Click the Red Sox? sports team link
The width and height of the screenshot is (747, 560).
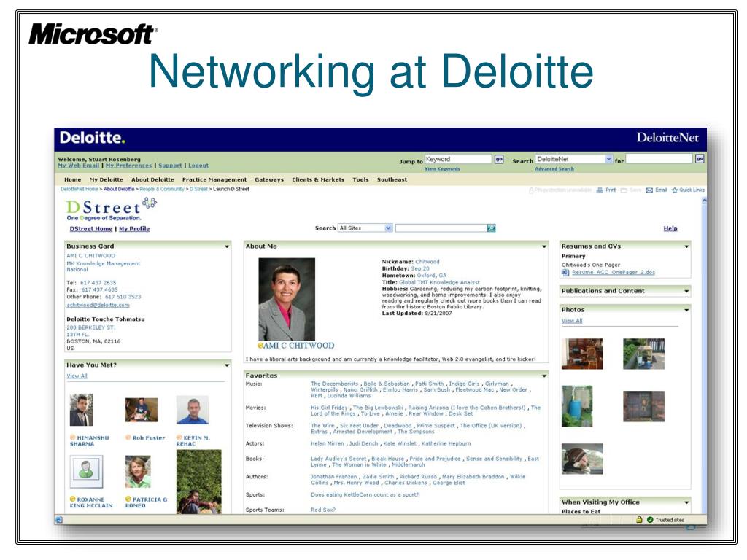(323, 510)
